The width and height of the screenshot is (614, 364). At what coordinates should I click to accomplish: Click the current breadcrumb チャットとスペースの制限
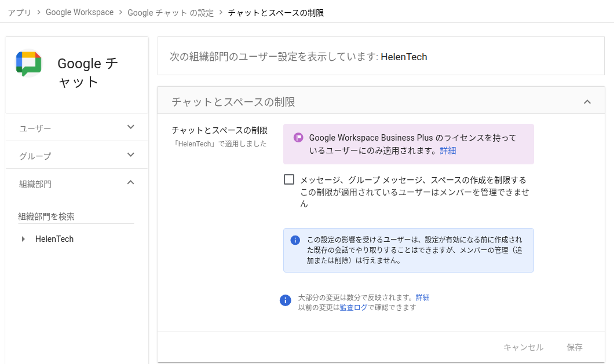(276, 13)
